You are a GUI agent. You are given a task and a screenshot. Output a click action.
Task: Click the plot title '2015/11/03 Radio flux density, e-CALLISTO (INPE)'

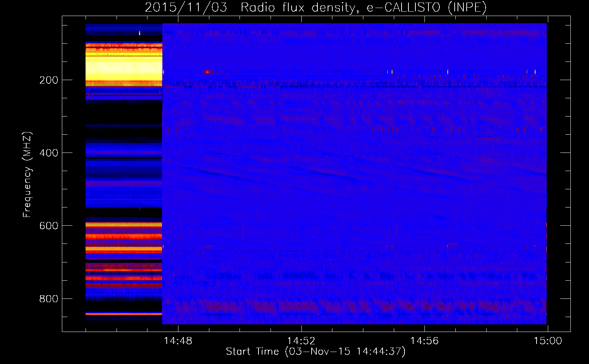point(316,7)
